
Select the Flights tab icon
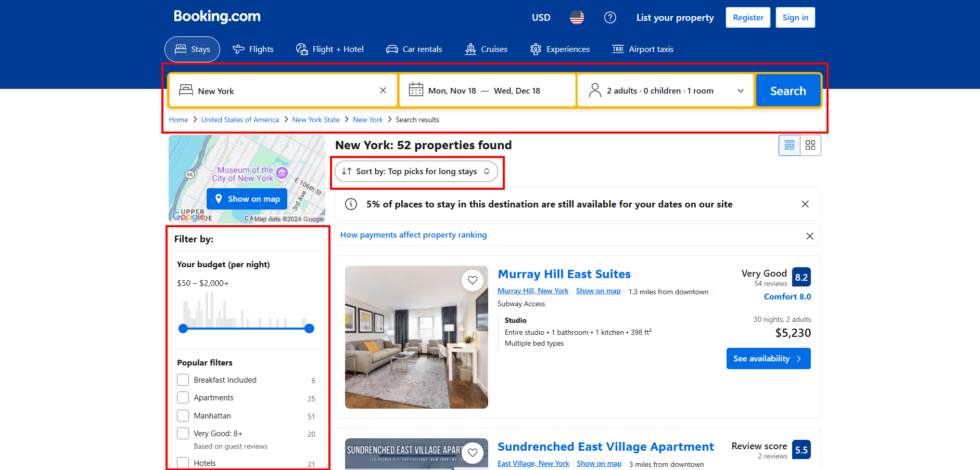238,49
